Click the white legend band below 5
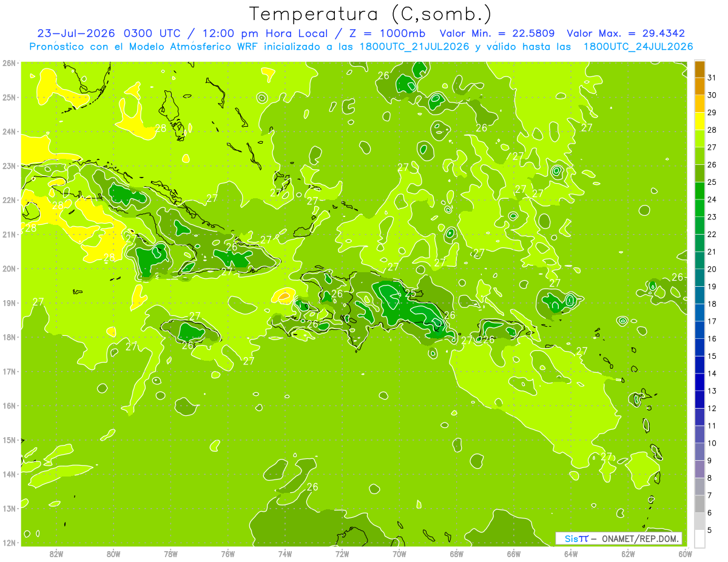Image resolution: width=728 pixels, height=562 pixels. pos(699,538)
